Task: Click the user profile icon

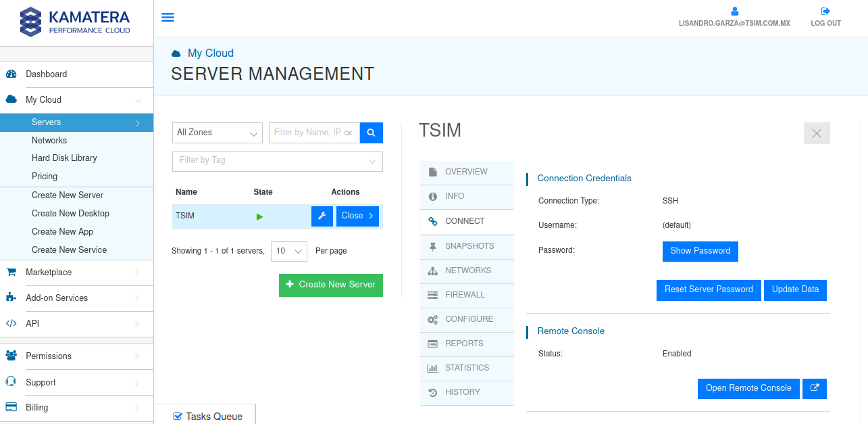Action: [x=734, y=11]
